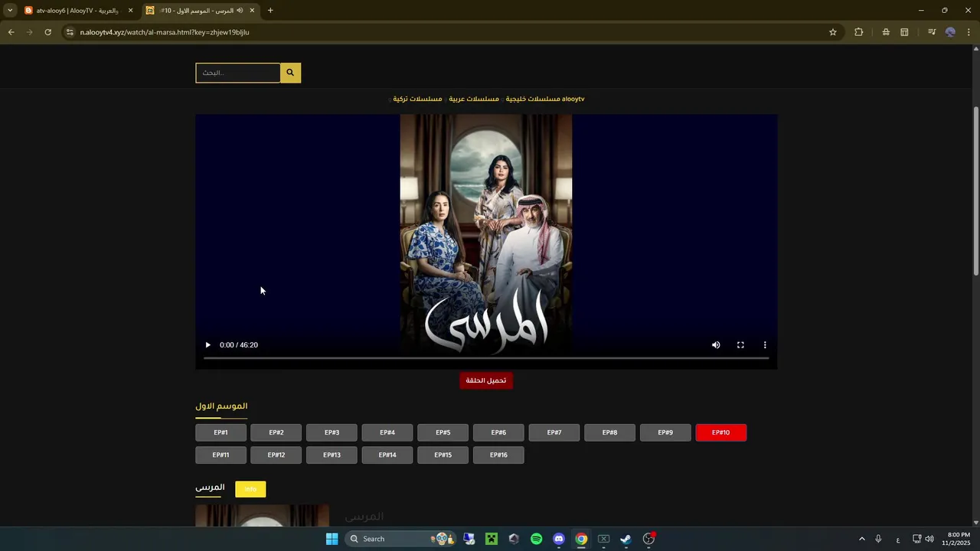The height and width of the screenshot is (551, 980).
Task: Click the red download episode button
Action: [x=486, y=380]
